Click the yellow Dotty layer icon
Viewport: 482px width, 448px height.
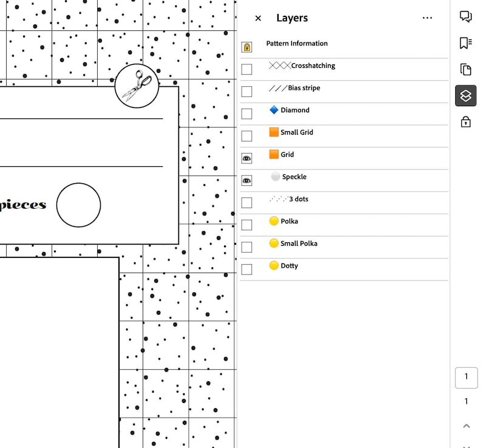274,265
